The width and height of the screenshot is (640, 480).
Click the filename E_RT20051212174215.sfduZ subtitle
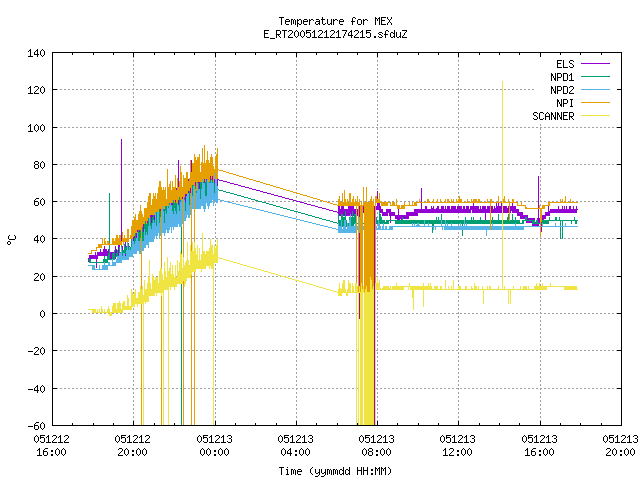[x=336, y=34]
